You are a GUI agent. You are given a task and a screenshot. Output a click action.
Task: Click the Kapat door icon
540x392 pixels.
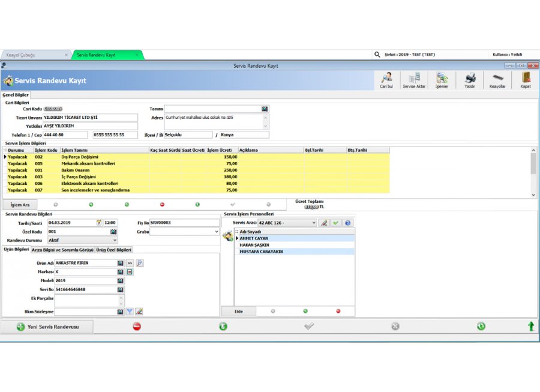526,80
